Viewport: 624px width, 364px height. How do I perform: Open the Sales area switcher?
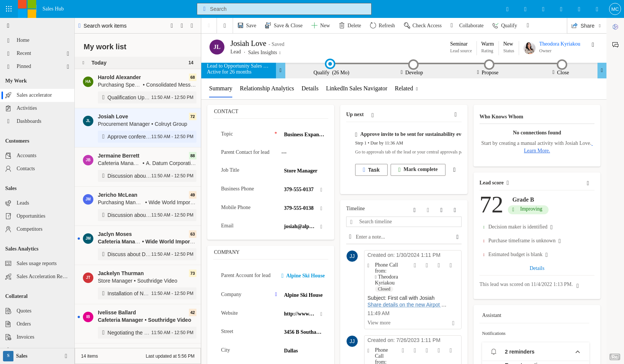coord(37,356)
